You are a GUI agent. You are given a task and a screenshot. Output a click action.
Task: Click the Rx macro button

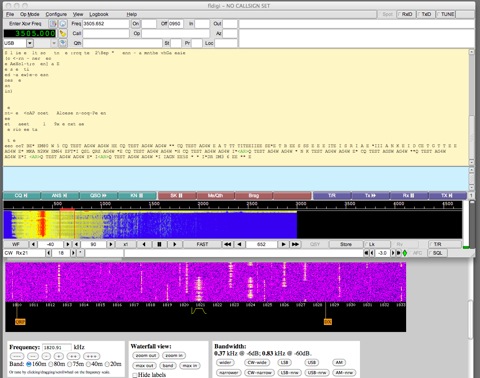pyautogui.click(x=409, y=195)
